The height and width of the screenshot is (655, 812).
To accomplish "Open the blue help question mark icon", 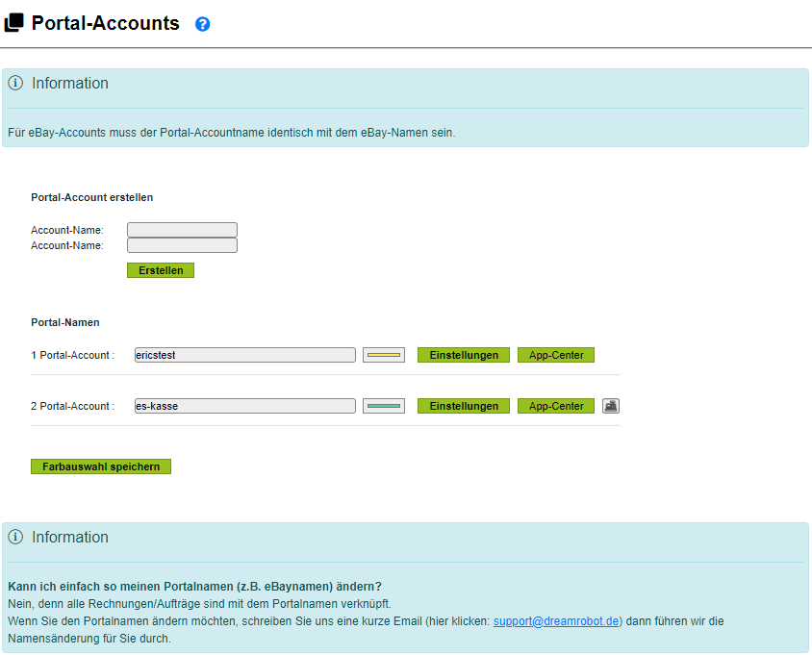I will click(202, 24).
